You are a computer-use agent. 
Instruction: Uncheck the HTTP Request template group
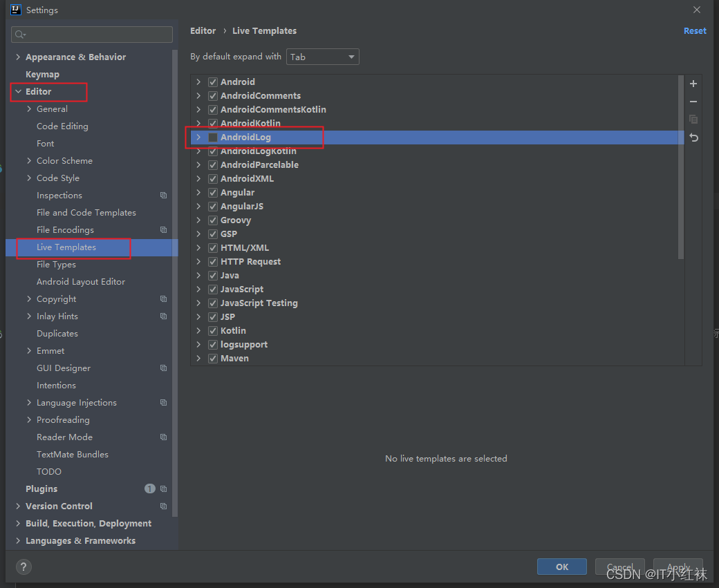tap(213, 262)
